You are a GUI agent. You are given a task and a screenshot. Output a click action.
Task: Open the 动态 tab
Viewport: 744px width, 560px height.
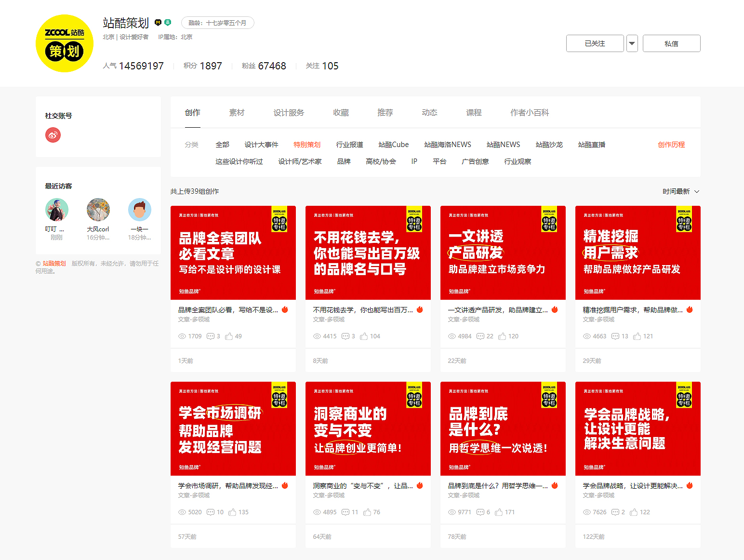[x=429, y=112]
